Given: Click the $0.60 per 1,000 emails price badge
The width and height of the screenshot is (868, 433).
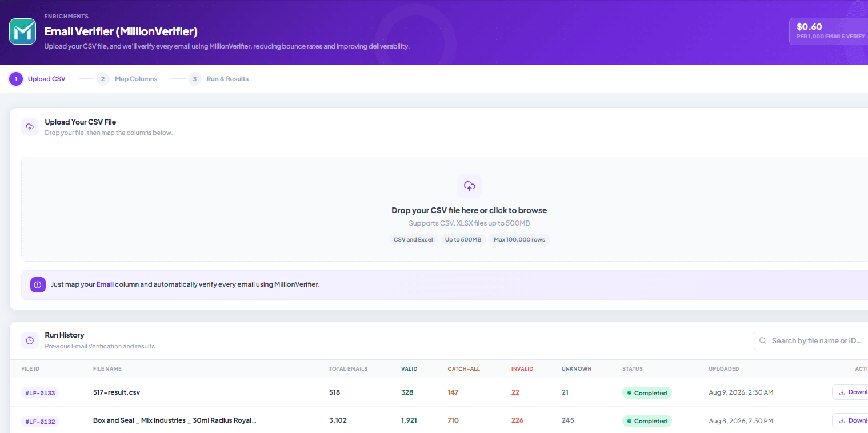Looking at the screenshot, I should [x=829, y=31].
